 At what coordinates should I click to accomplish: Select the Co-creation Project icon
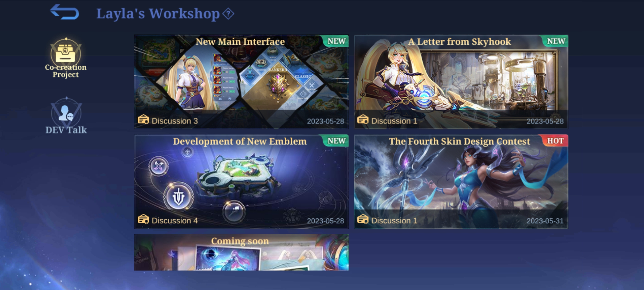tap(66, 53)
